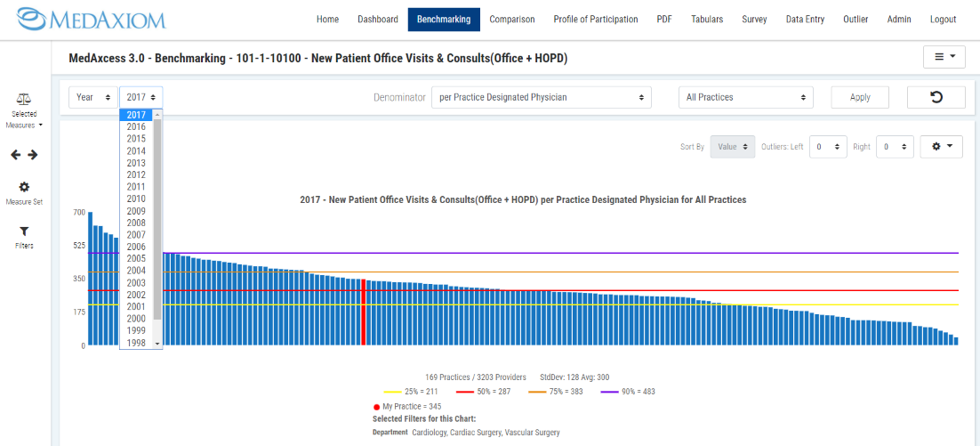The image size is (980, 446).
Task: Open the Filters funnel icon
Action: [x=24, y=231]
